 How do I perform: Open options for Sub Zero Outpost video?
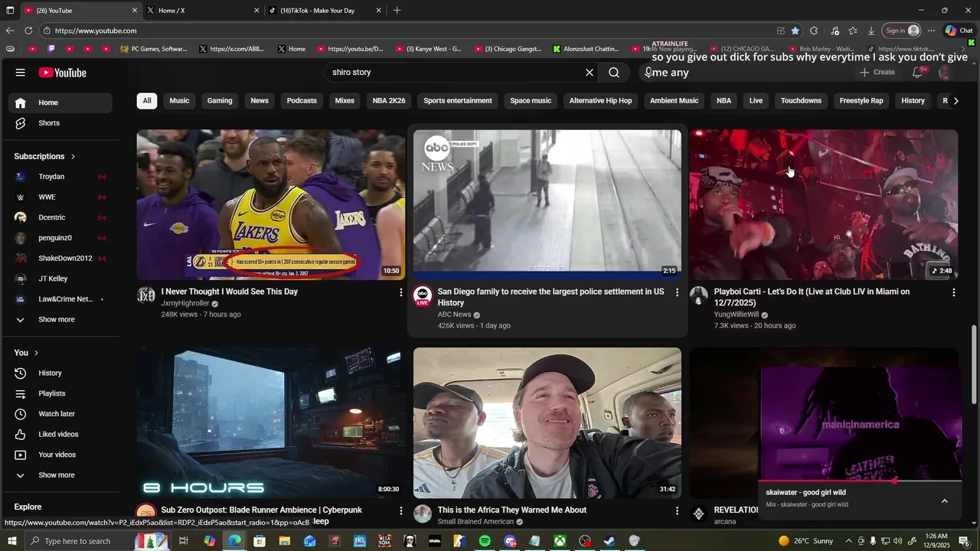[400, 510]
